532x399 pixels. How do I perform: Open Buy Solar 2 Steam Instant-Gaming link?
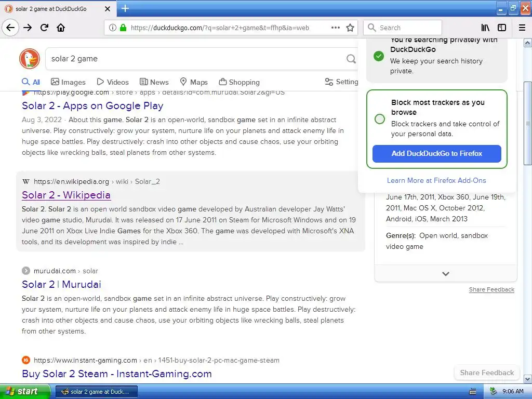(117, 374)
